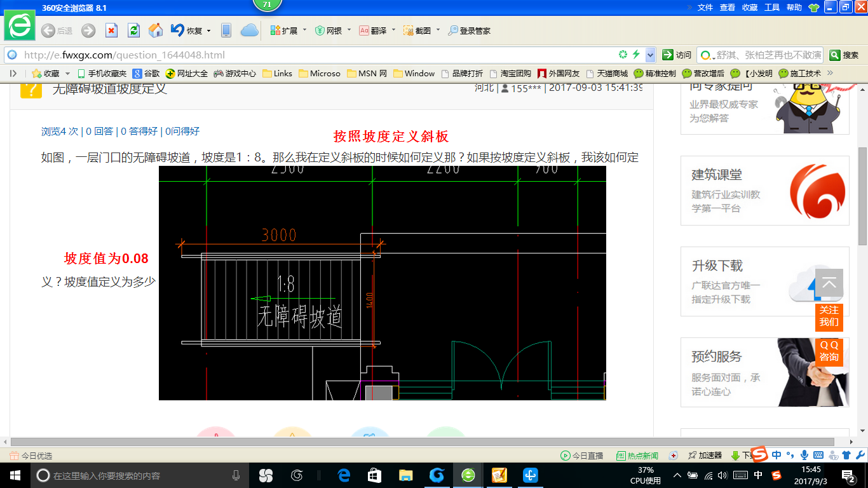This screenshot has height=488, width=868.
Task: Open the 谷歌 bookmark
Action: click(x=146, y=74)
